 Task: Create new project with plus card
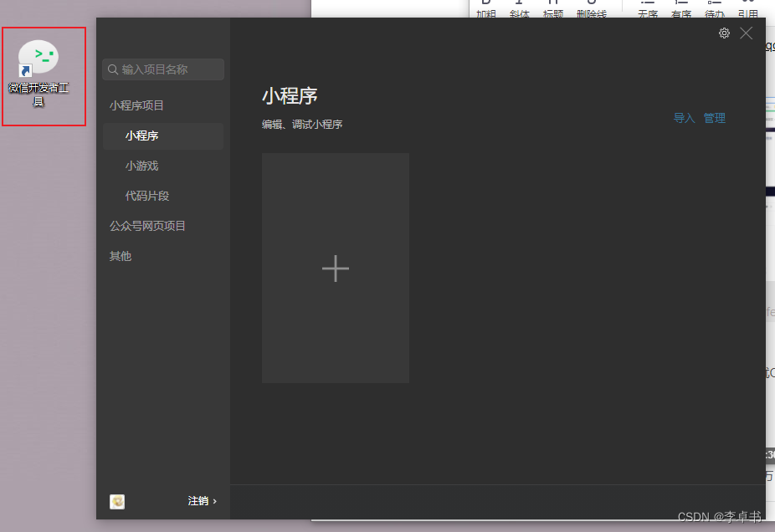click(336, 269)
